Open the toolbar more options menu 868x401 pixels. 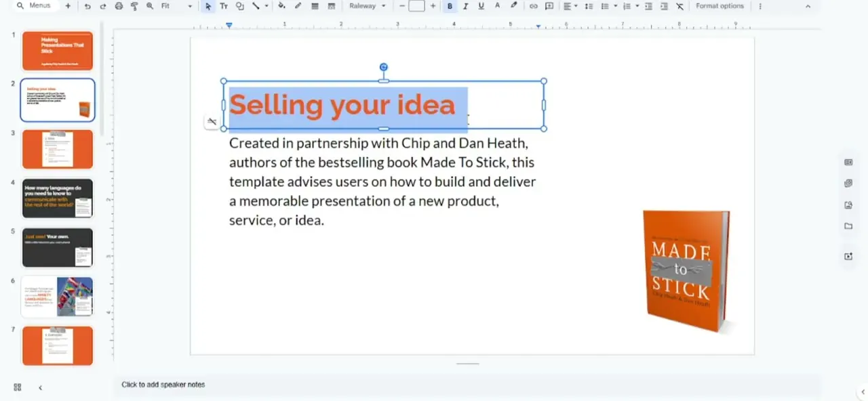point(759,6)
